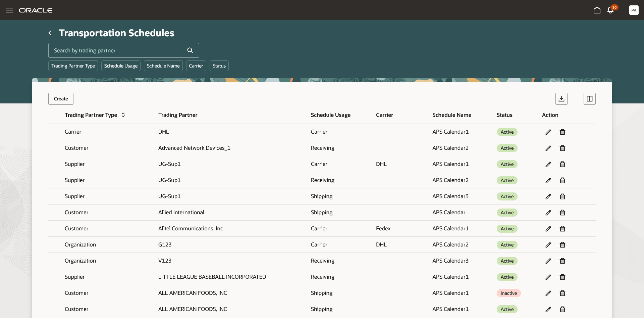The image size is (644, 318).
Task: Open the column layout panel icon
Action: [x=589, y=98]
